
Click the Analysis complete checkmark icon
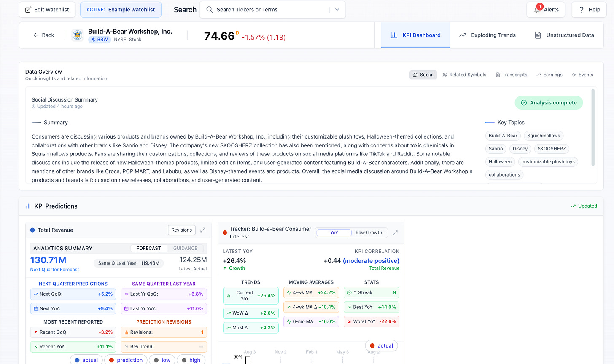click(524, 103)
